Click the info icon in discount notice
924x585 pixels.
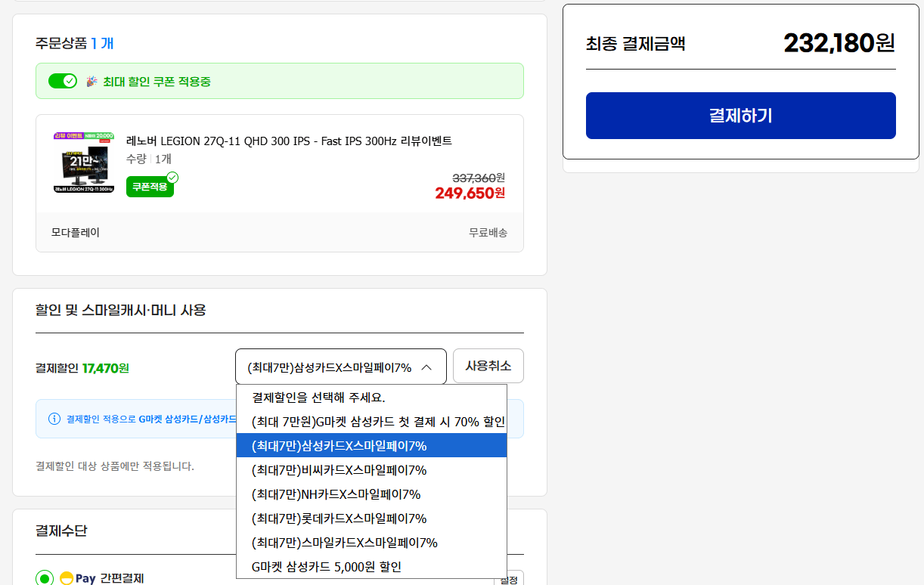54,419
